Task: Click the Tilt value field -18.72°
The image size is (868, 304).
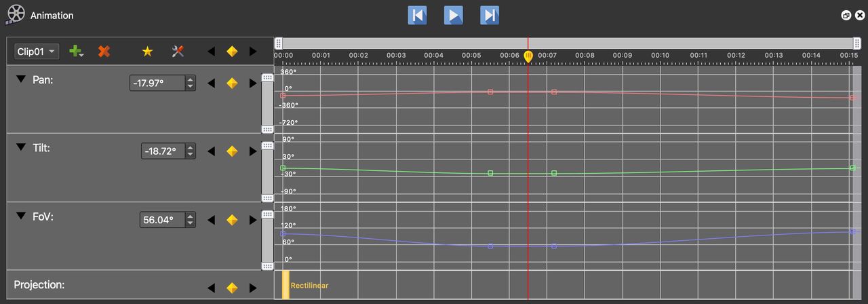Action: [x=163, y=151]
